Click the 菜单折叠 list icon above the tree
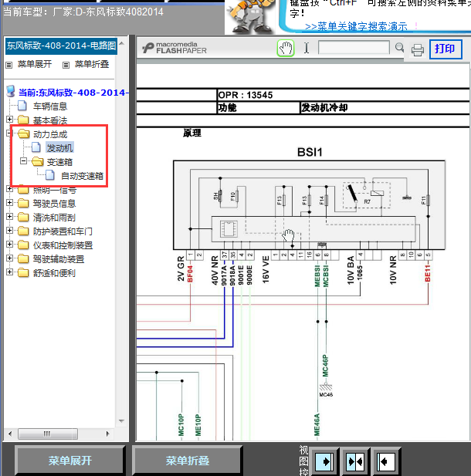 66,65
